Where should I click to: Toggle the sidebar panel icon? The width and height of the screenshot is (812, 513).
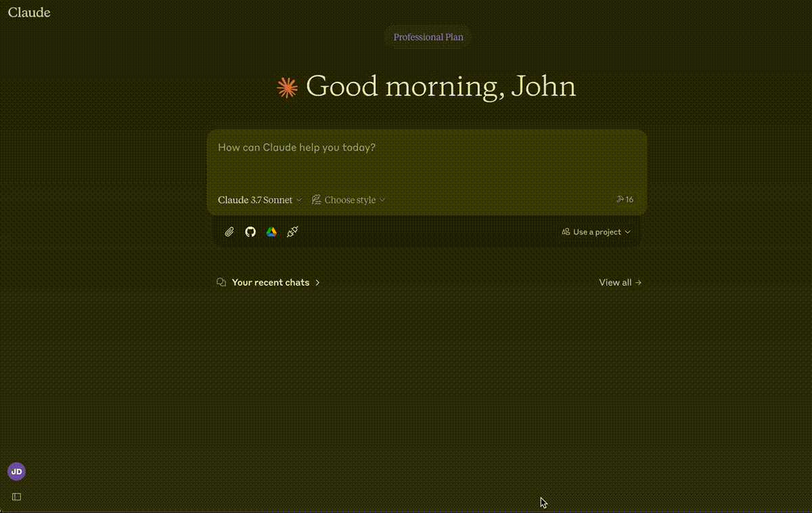pos(17,497)
